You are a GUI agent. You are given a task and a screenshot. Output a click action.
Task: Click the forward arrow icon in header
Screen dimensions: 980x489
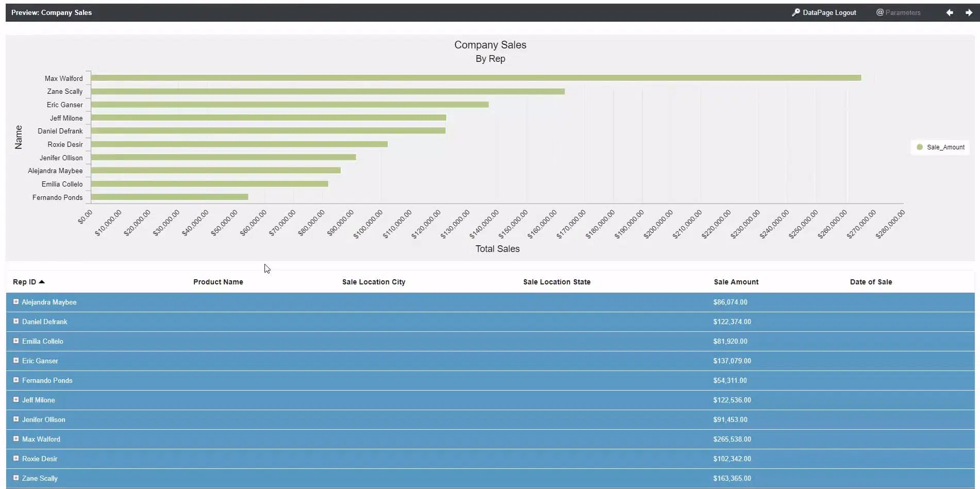tap(969, 12)
